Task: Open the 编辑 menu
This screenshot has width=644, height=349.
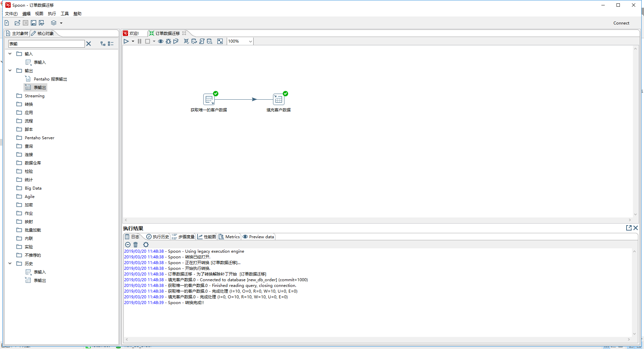Action: [x=26, y=14]
